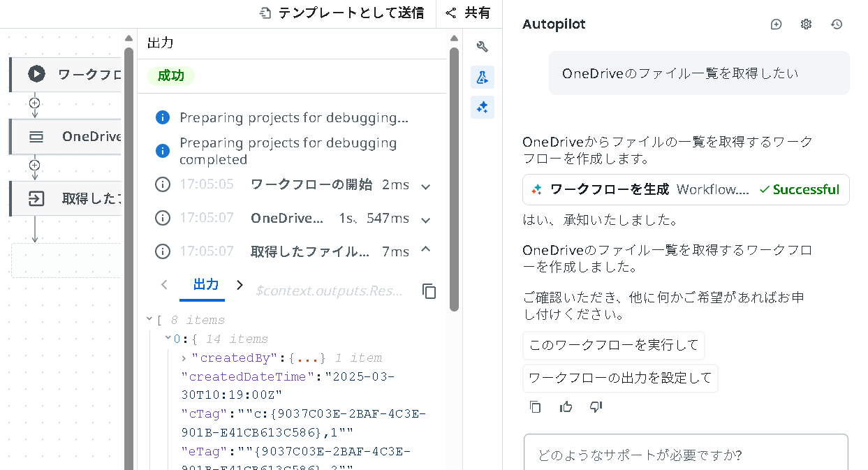Viewport: 868px width, 470px height.
Task: Open the flask test panel icon
Action: click(482, 78)
